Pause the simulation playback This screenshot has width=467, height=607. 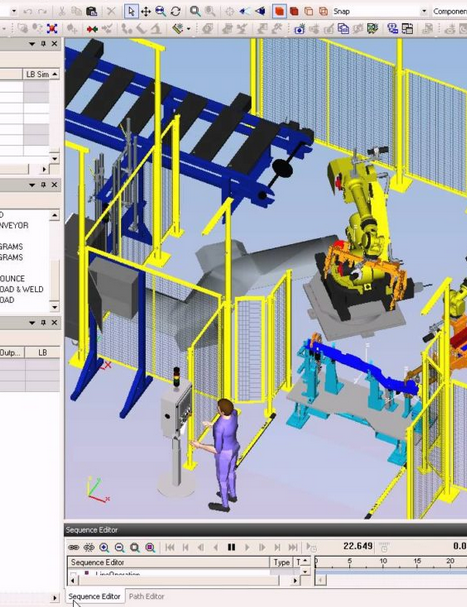click(x=231, y=547)
